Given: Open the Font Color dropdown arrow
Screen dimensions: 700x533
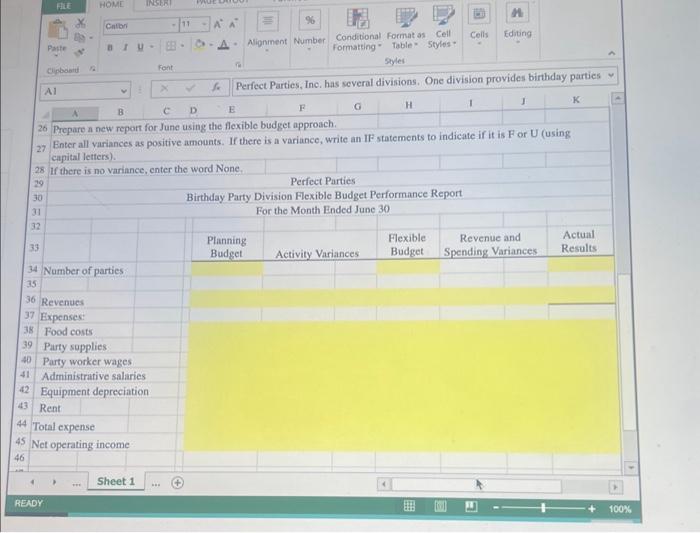Looking at the screenshot, I should (235, 44).
